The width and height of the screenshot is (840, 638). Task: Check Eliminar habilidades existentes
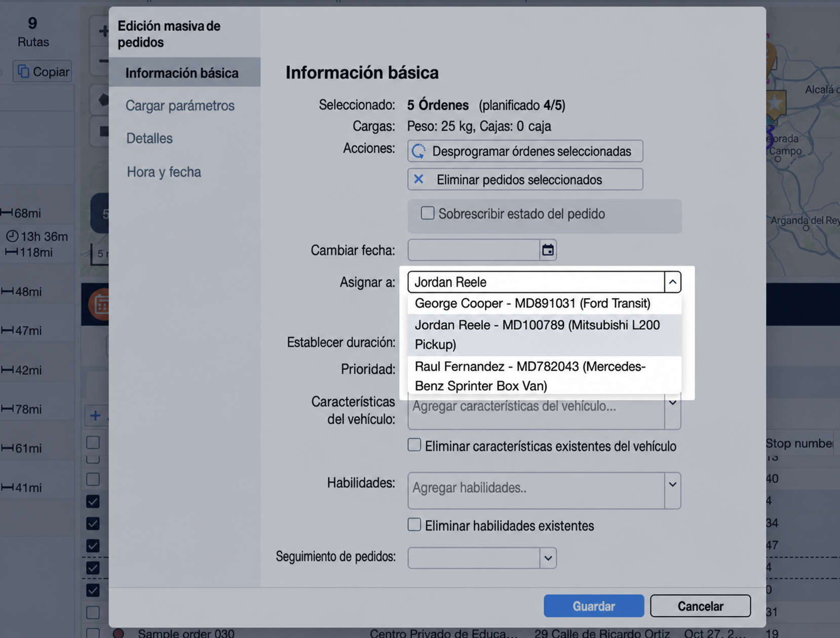[x=414, y=525]
